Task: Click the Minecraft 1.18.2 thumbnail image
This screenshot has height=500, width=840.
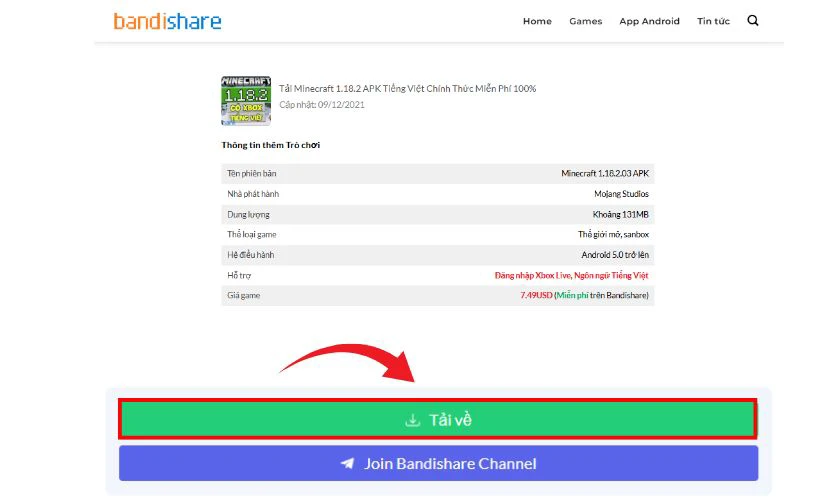Action: (x=246, y=101)
